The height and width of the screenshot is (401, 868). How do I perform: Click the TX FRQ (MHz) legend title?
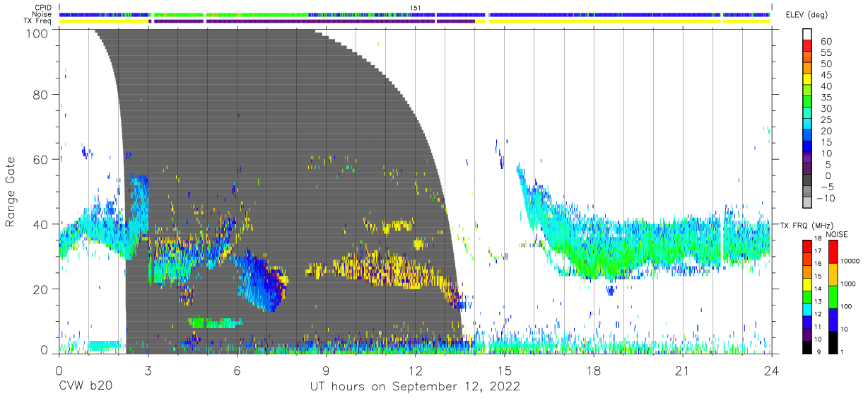[x=807, y=225]
